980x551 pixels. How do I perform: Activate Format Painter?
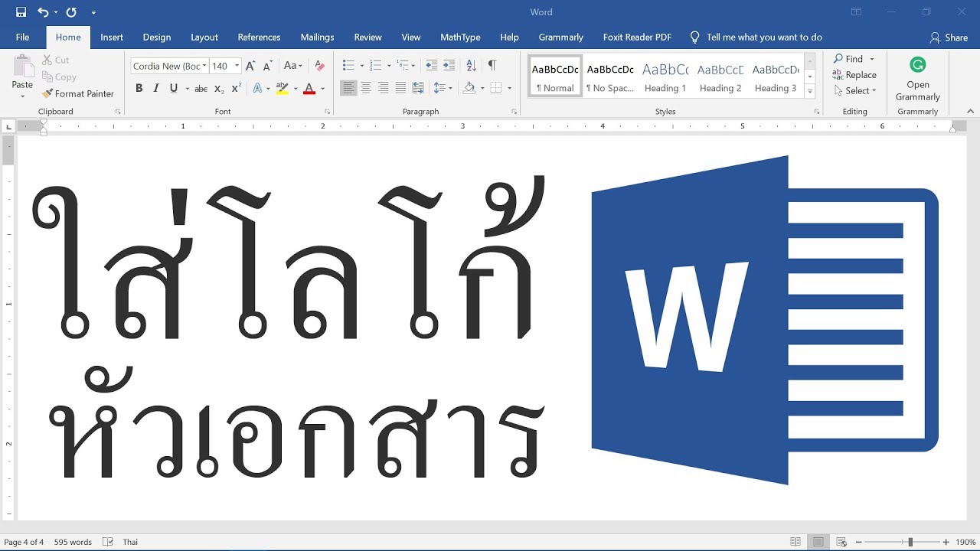coord(78,93)
